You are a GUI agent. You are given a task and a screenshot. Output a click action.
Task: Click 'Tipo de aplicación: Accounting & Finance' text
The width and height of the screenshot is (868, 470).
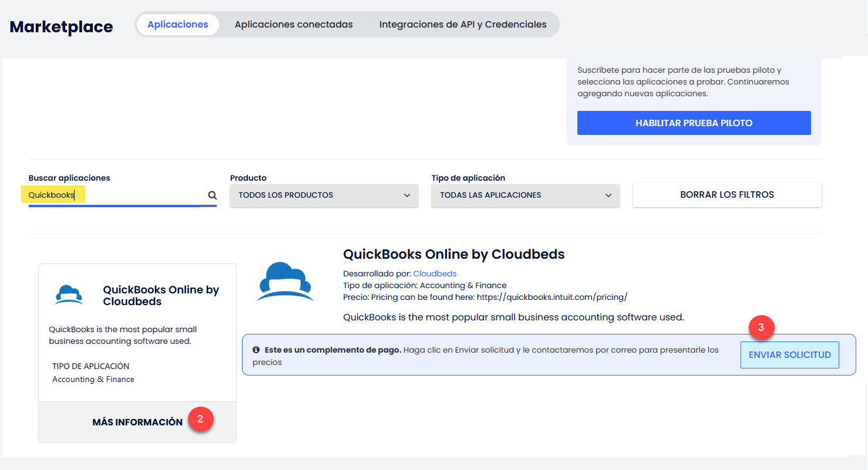425,285
